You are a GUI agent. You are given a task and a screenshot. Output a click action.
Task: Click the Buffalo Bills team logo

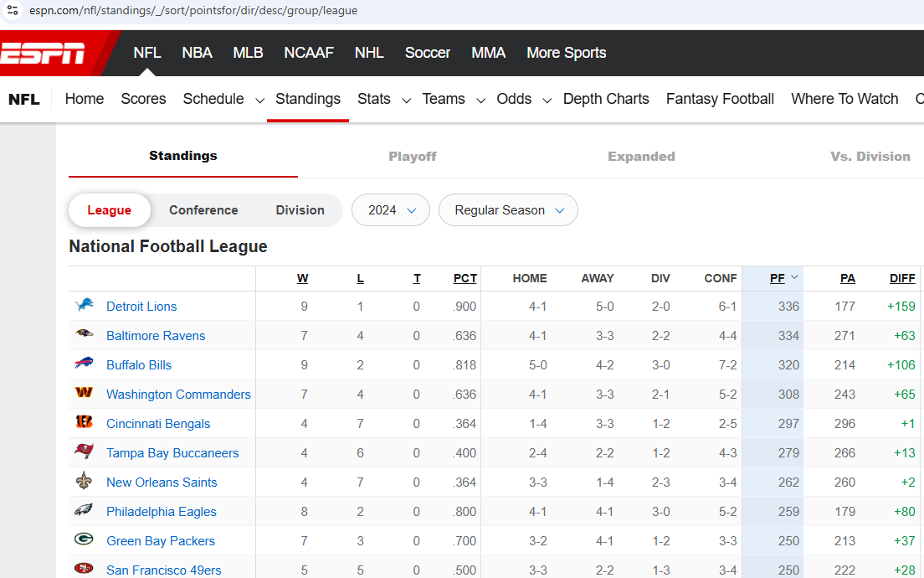coord(84,364)
